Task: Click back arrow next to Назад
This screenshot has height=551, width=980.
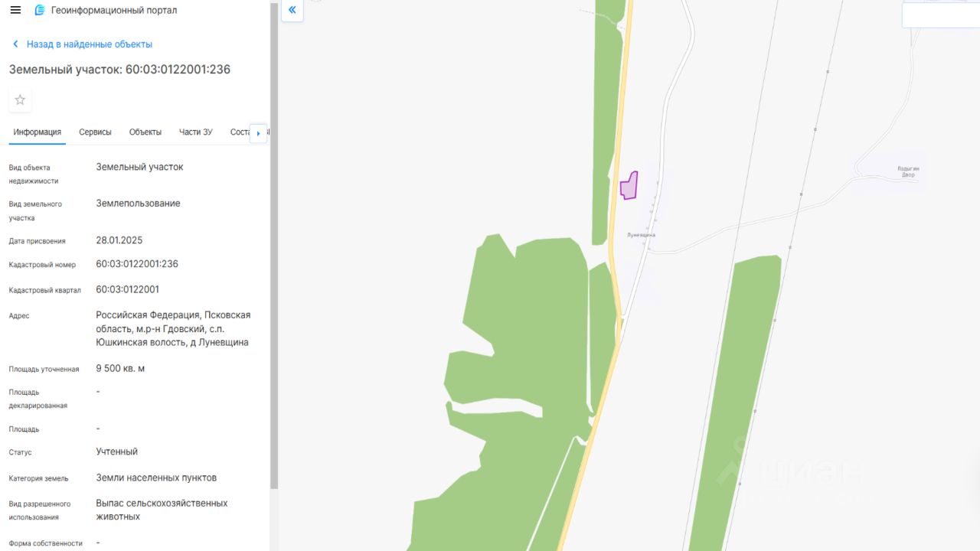Action: 15,44
